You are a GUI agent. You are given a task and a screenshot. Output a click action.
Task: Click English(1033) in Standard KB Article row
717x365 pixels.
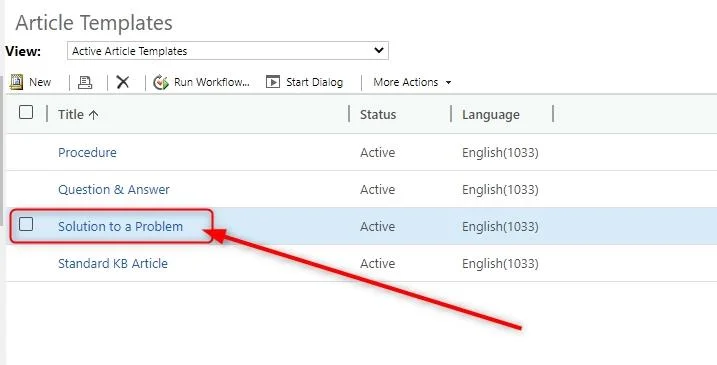[500, 263]
